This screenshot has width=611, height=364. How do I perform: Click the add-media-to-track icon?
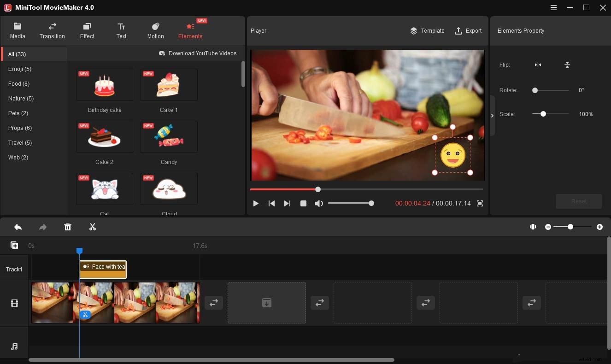(x=14, y=245)
